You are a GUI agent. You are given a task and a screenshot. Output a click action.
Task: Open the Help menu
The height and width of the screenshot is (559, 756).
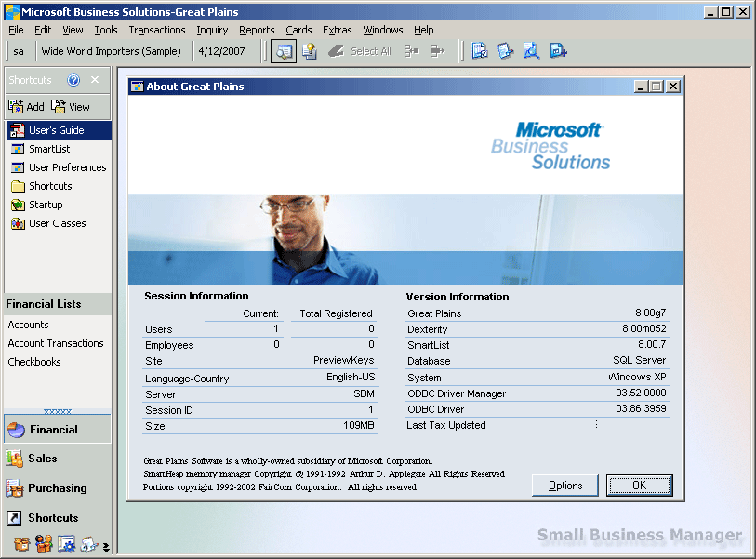(x=423, y=30)
